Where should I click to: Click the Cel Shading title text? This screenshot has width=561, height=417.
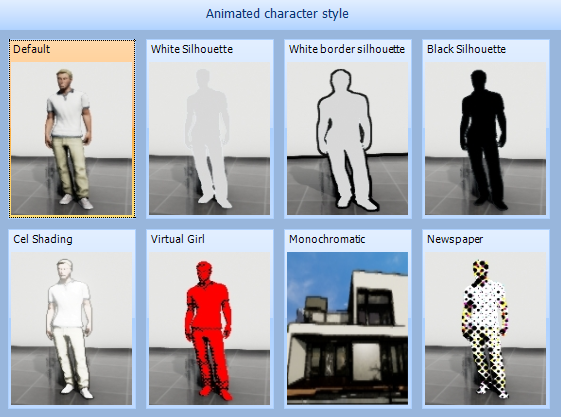click(x=43, y=239)
